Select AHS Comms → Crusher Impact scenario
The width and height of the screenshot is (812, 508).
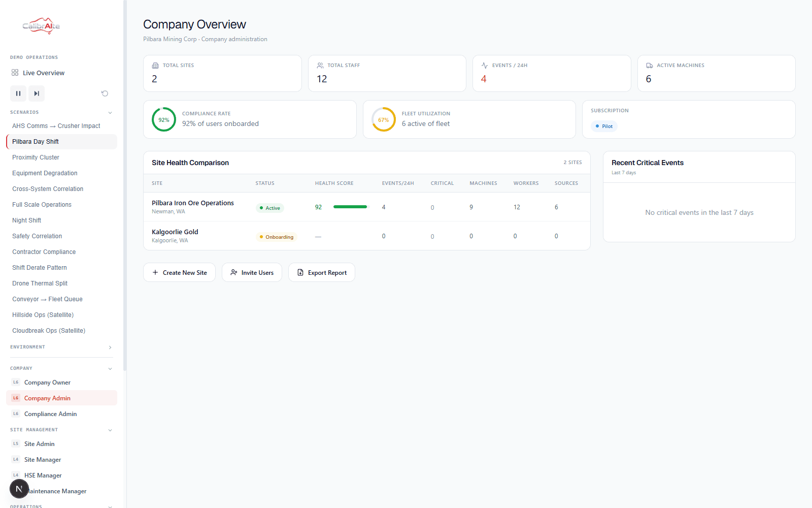tap(61, 126)
